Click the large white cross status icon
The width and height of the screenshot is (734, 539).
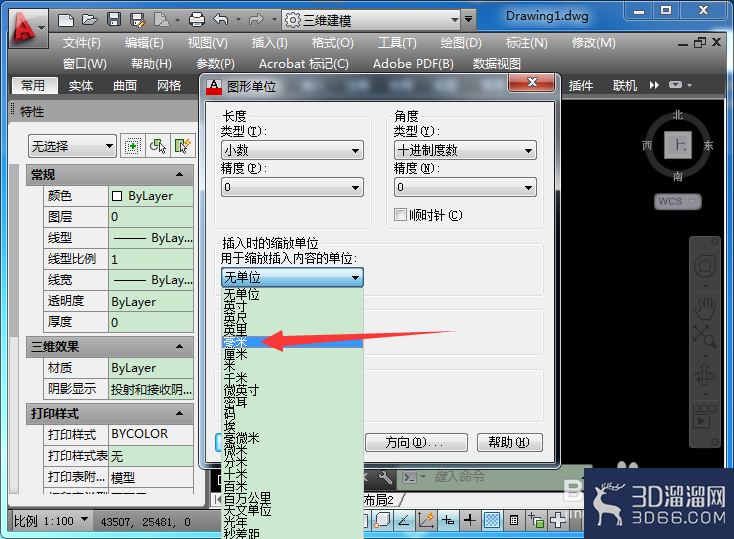[x=558, y=520]
